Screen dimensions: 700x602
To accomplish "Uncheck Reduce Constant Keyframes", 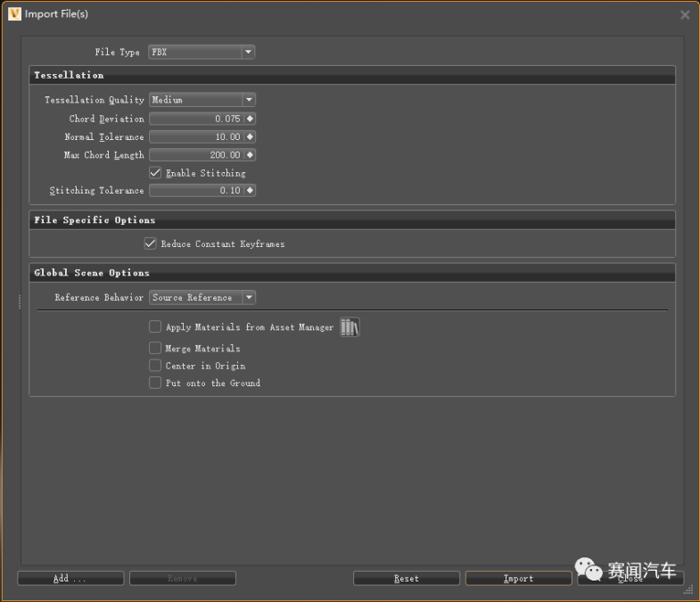I will 151,243.
